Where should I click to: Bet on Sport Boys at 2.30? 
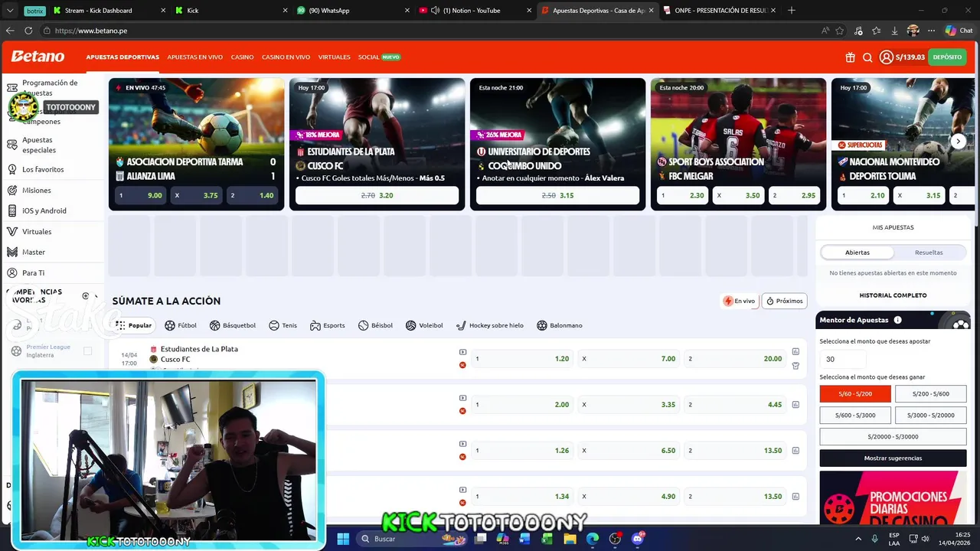click(x=682, y=195)
